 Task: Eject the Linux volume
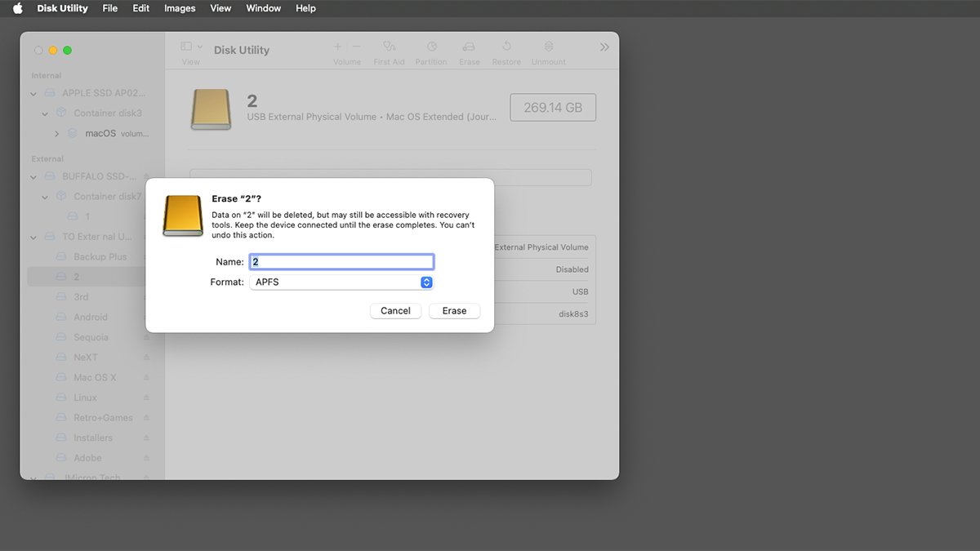pyautogui.click(x=147, y=398)
